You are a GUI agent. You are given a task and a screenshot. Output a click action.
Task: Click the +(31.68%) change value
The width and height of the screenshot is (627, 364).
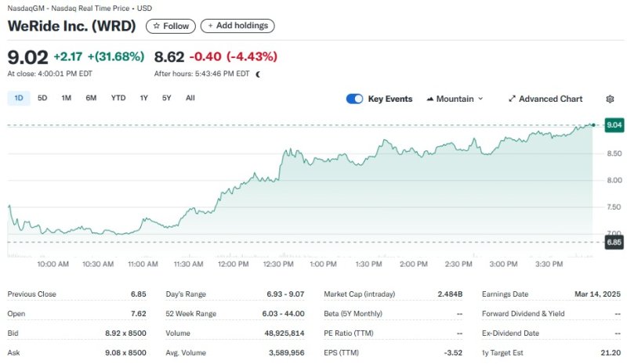pyautogui.click(x=116, y=56)
